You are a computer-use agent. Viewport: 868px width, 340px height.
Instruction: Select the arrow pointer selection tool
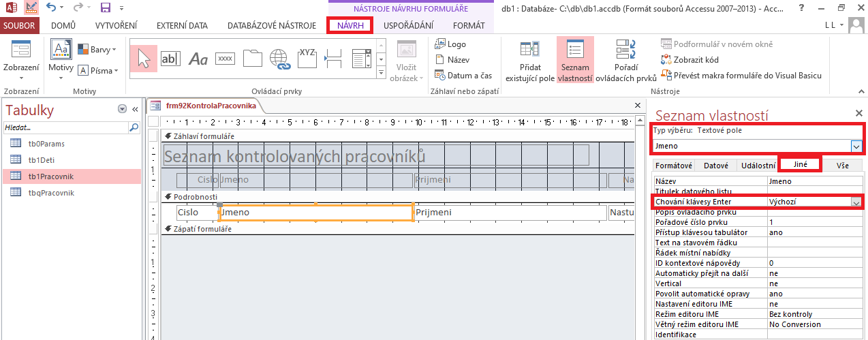pyautogui.click(x=143, y=59)
